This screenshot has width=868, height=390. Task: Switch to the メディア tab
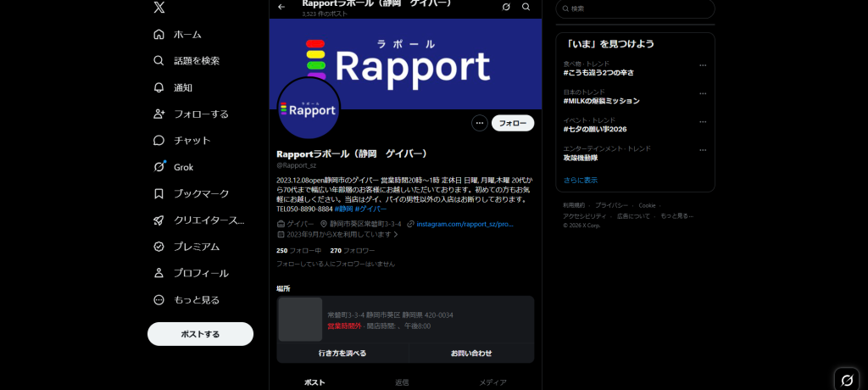click(492, 382)
